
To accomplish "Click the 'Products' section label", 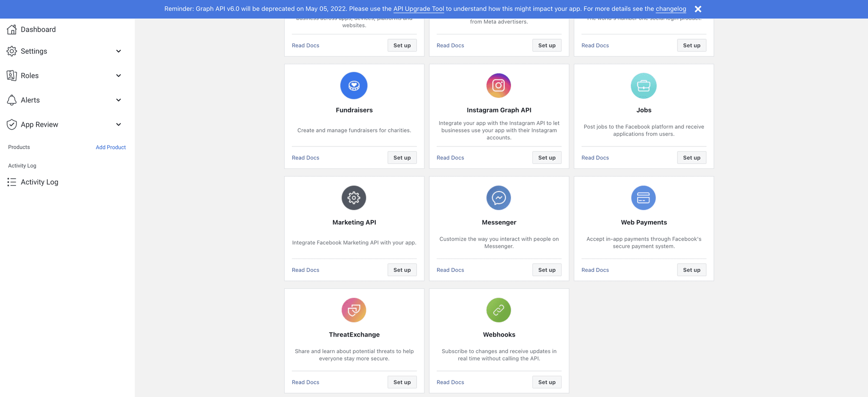I will 19,147.
